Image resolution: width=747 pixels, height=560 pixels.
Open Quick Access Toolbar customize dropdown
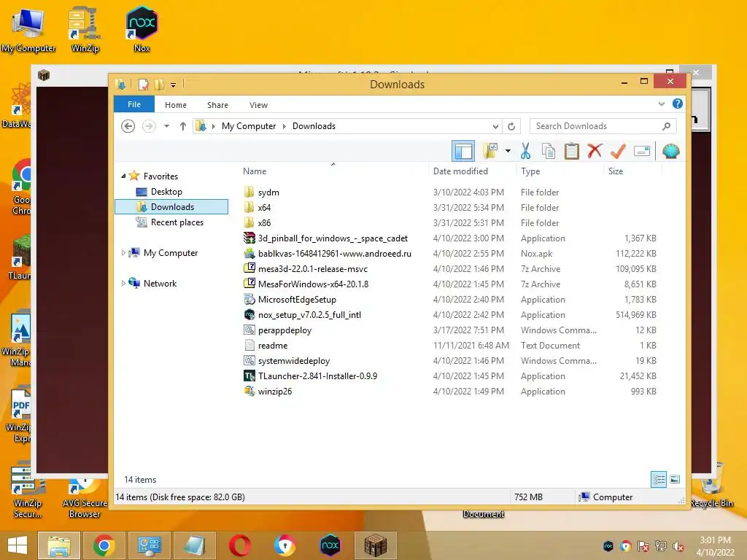(x=173, y=85)
